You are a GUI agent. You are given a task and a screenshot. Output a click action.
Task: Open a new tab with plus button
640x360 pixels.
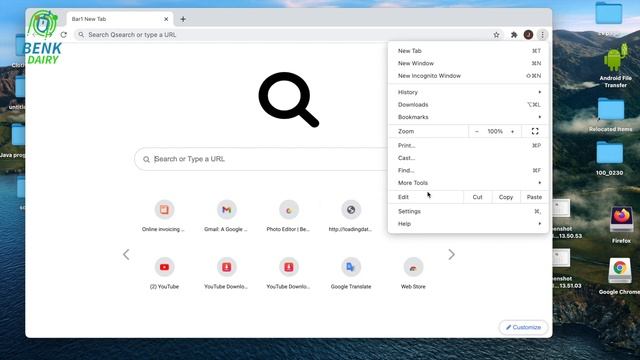click(183, 19)
